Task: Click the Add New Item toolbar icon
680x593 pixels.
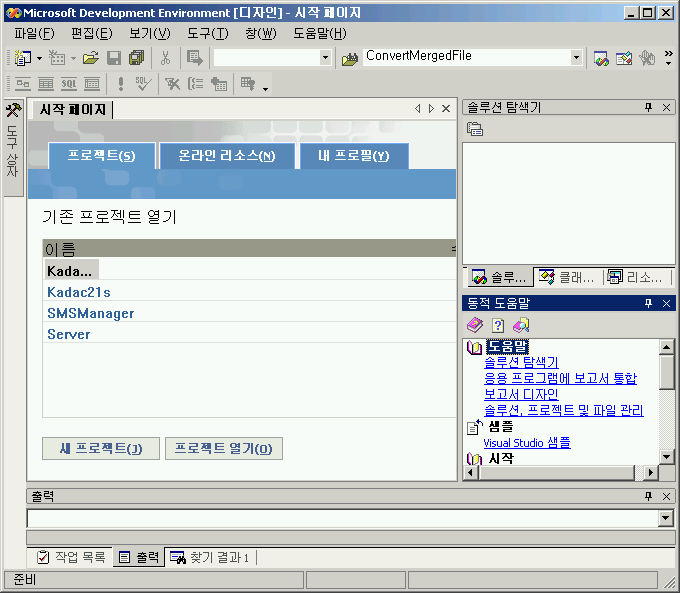Action: click(x=56, y=58)
